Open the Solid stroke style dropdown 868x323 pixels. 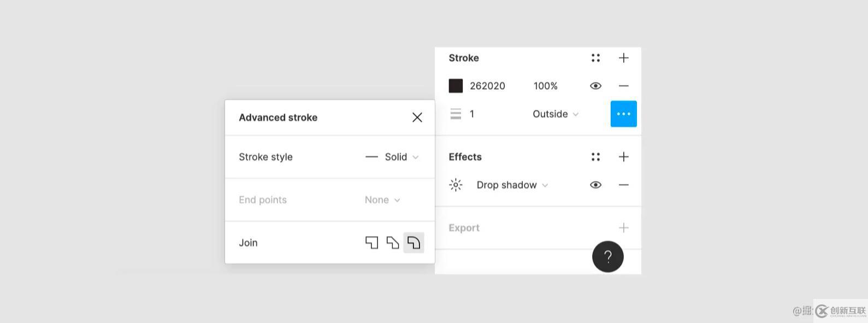pos(392,157)
